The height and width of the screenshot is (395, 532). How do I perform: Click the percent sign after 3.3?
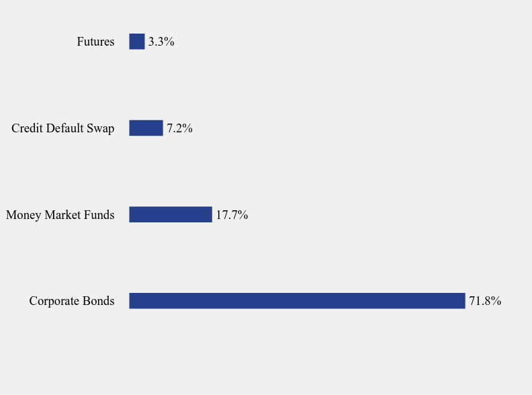[169, 42]
